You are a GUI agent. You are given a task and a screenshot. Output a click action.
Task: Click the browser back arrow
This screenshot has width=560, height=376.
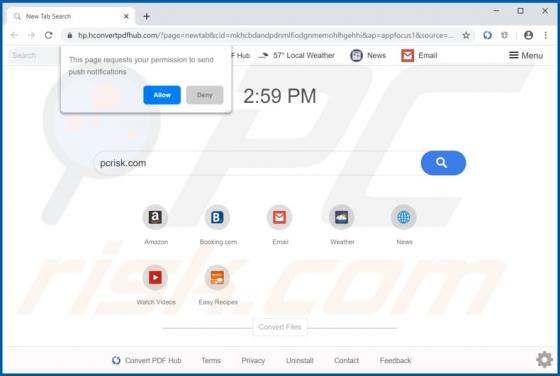[14, 35]
